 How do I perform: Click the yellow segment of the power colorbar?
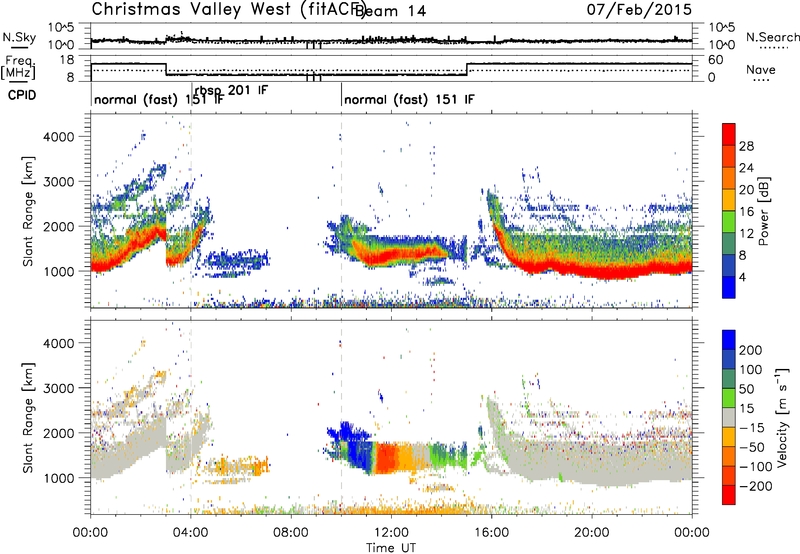point(729,199)
